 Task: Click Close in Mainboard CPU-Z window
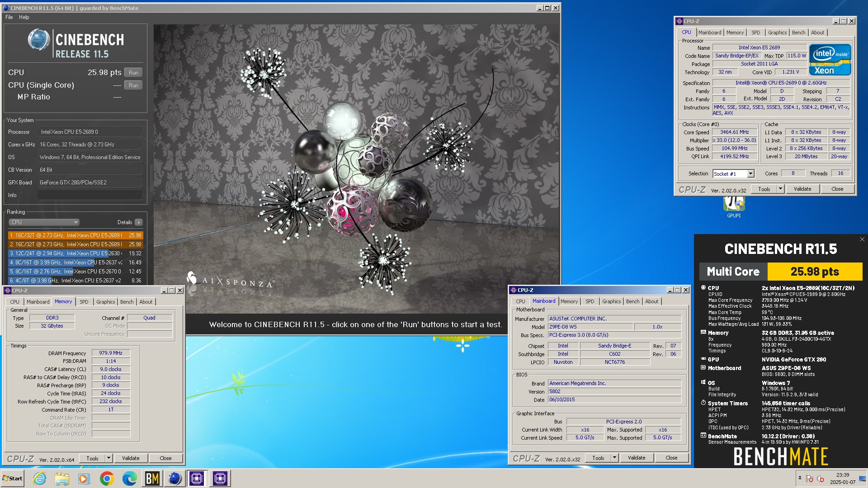[x=671, y=458]
